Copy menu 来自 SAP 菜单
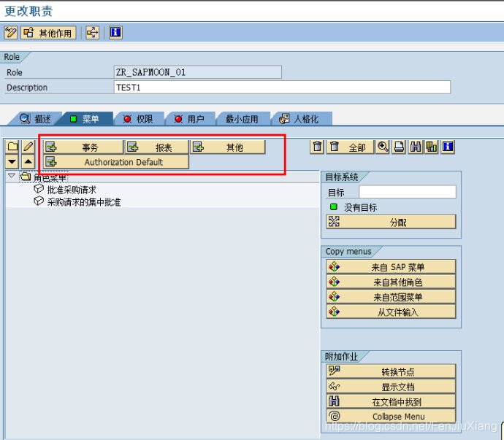 coord(392,266)
